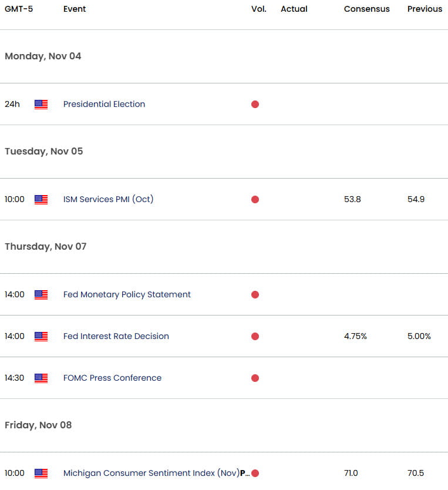This screenshot has height=490, width=448.
Task: Click the red volatility dot for FOMC Press Conference
Action: pos(255,378)
